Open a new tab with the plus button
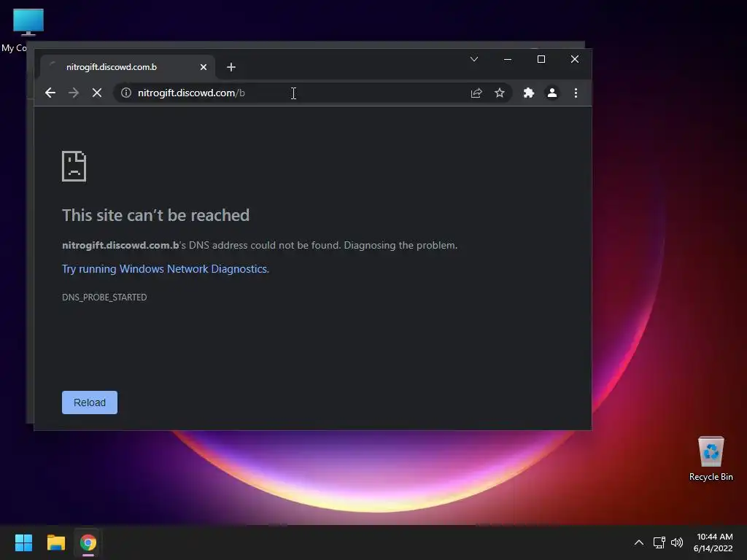The width and height of the screenshot is (747, 560). 231,67
